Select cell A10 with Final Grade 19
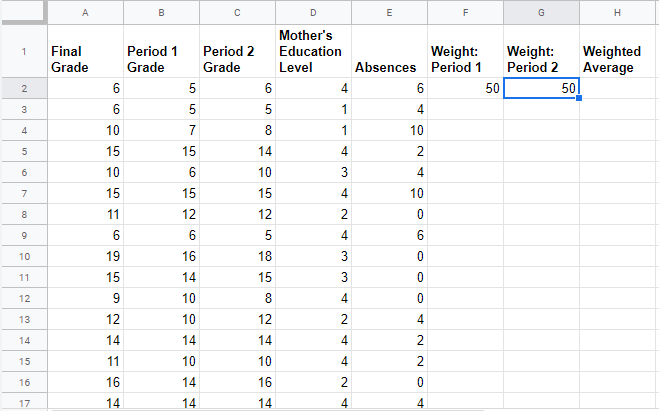This screenshot has width=659, height=411. [x=85, y=256]
